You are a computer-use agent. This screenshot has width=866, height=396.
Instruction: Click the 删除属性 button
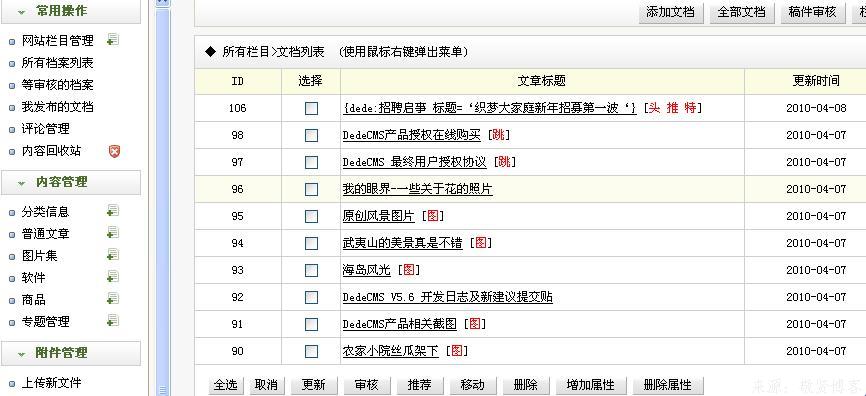pos(667,385)
